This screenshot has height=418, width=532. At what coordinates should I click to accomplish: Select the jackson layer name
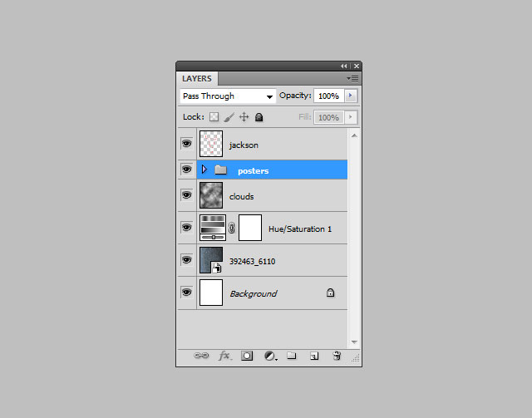[244, 145]
